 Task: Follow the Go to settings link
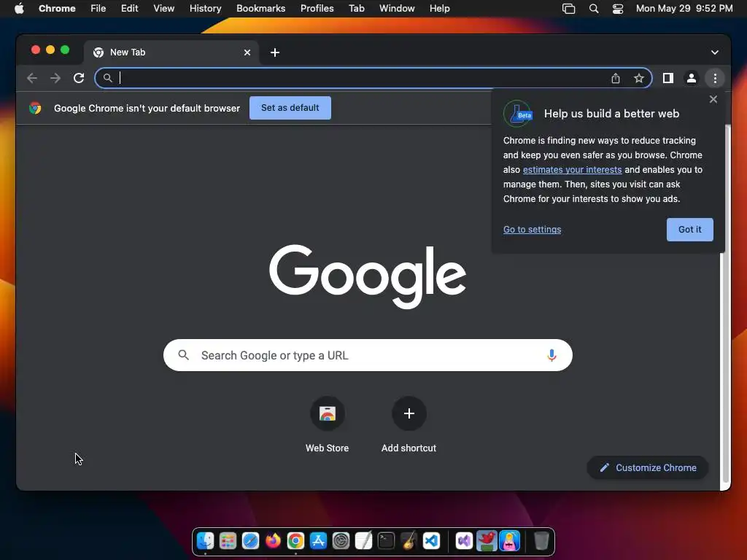click(x=532, y=230)
